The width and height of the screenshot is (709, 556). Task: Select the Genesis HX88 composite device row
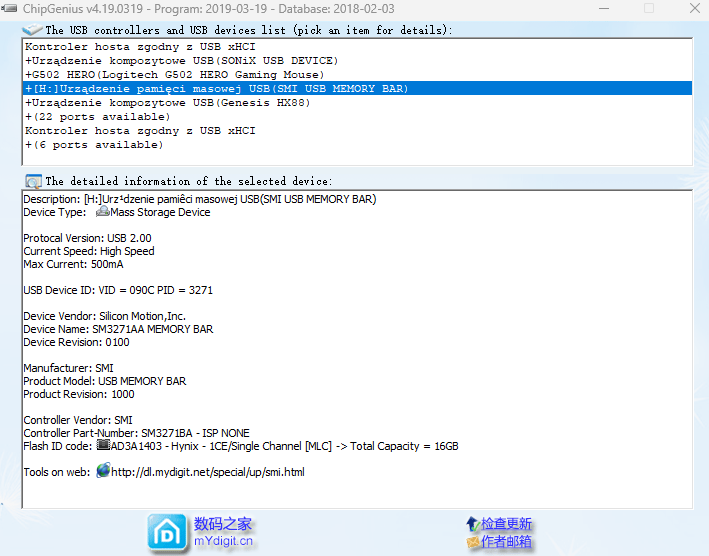pos(357,103)
